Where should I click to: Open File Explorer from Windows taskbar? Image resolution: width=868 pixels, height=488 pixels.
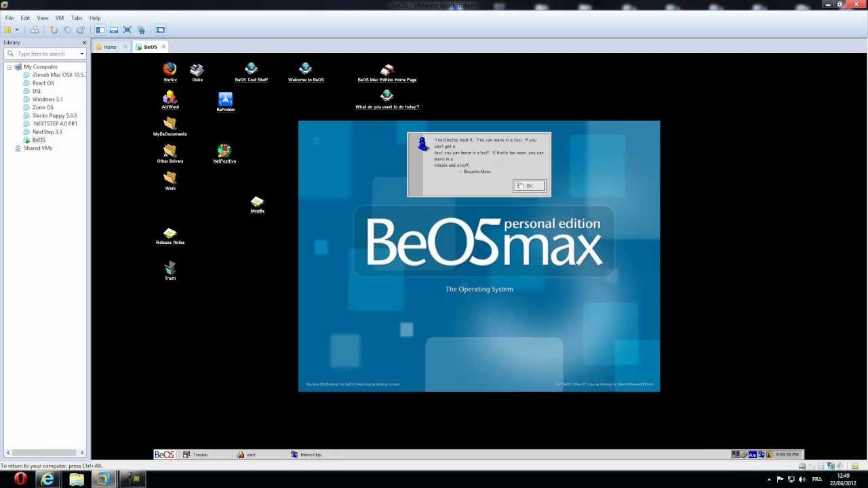[76, 479]
